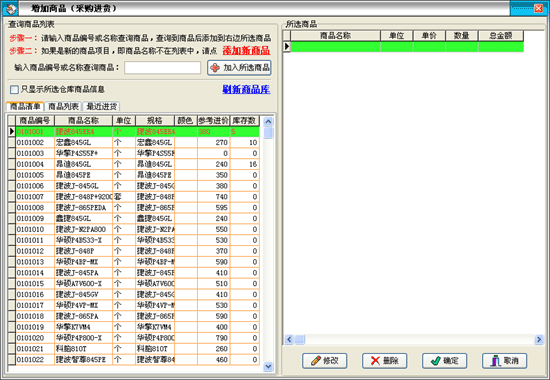The height and width of the screenshot is (380, 550).
Task: Click price 790 in row 0101020
Action: (x=222, y=338)
